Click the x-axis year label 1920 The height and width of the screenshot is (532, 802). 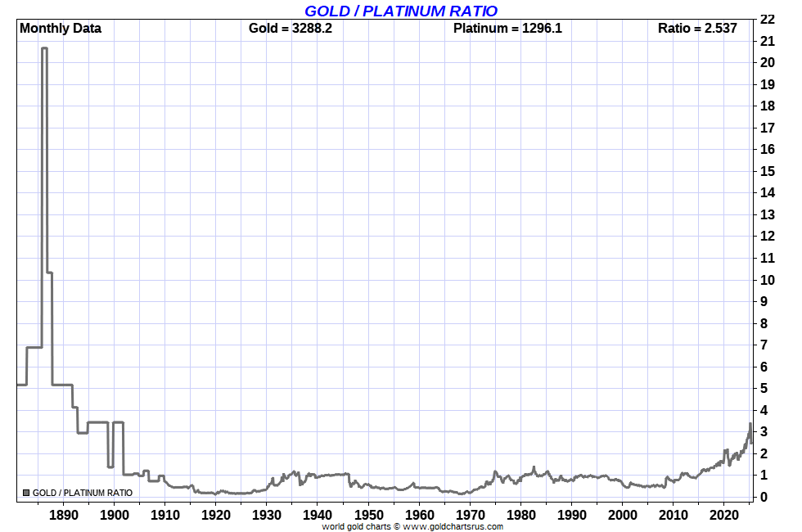[x=216, y=515]
